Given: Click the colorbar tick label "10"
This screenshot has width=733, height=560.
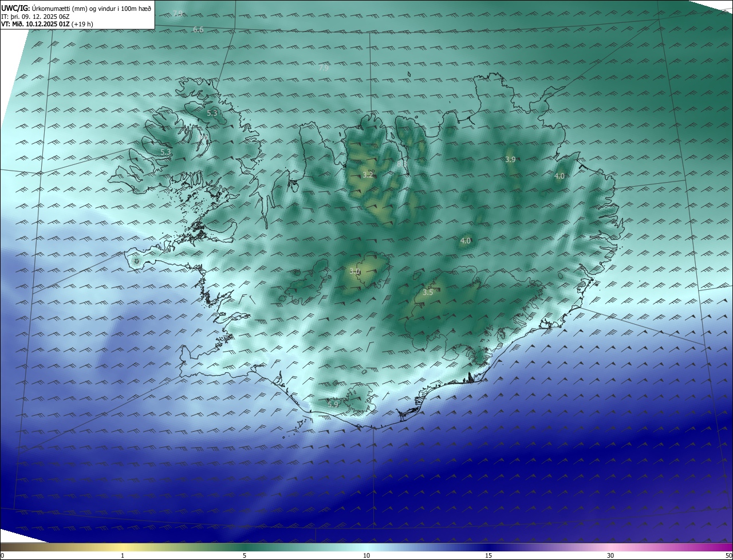Looking at the screenshot, I should [x=366, y=555].
